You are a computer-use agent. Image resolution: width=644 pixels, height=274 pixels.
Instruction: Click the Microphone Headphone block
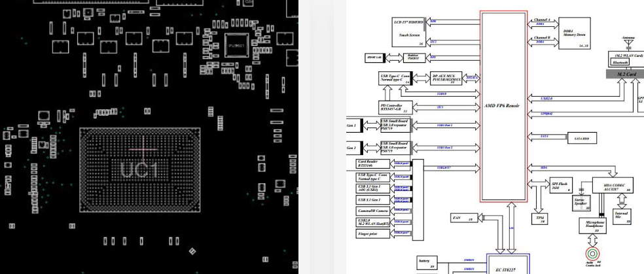pos(593,225)
